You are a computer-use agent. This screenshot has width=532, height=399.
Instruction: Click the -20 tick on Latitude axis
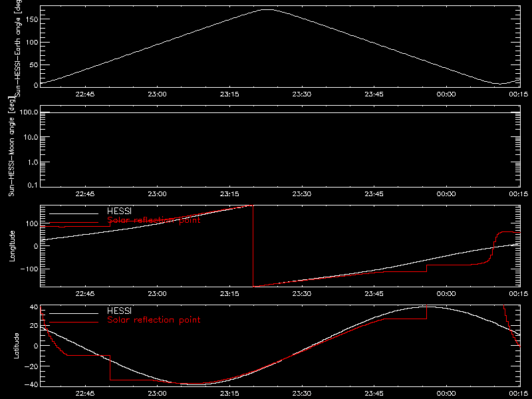(x=31, y=366)
